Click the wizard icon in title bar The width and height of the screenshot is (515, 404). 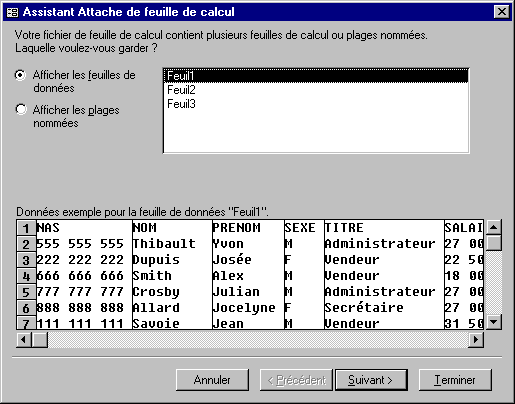13,12
